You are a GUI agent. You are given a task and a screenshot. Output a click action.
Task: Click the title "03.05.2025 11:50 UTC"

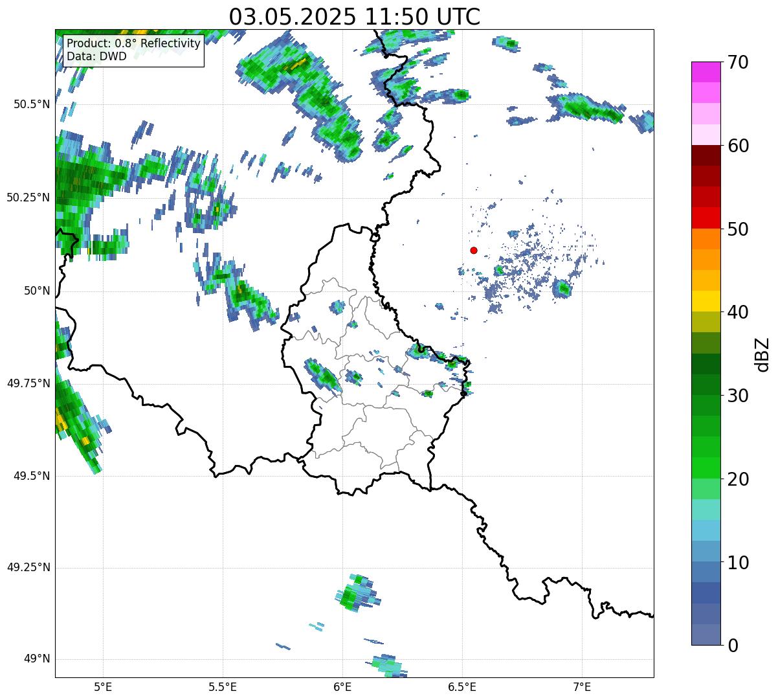355,17
